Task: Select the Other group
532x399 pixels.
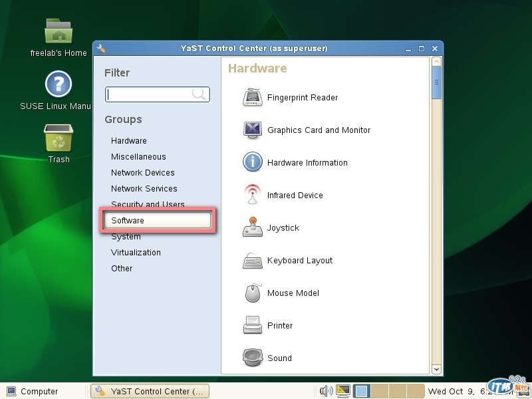Action: [122, 269]
